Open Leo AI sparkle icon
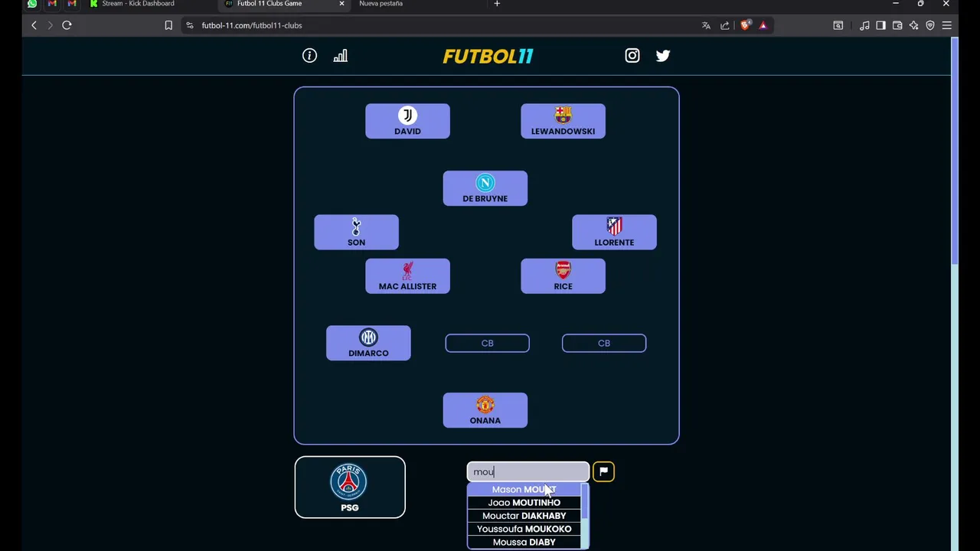Viewport: 980px width, 551px height. point(913,25)
